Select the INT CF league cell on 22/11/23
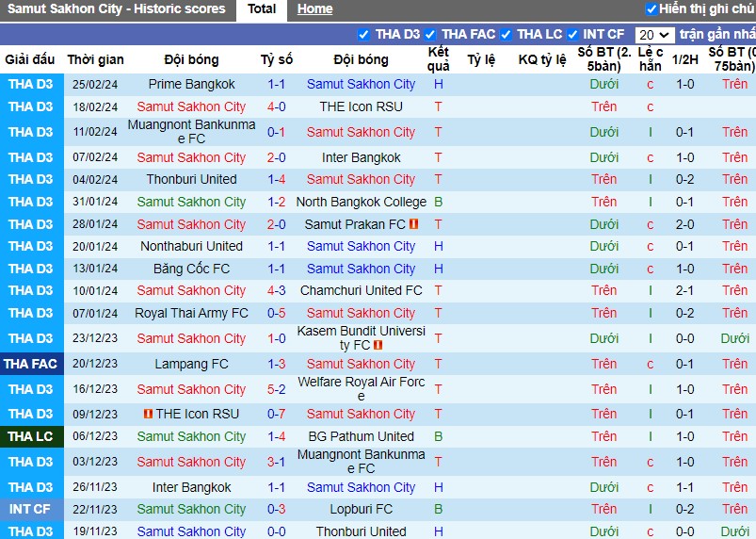756x539 pixels. pyautogui.click(x=32, y=509)
